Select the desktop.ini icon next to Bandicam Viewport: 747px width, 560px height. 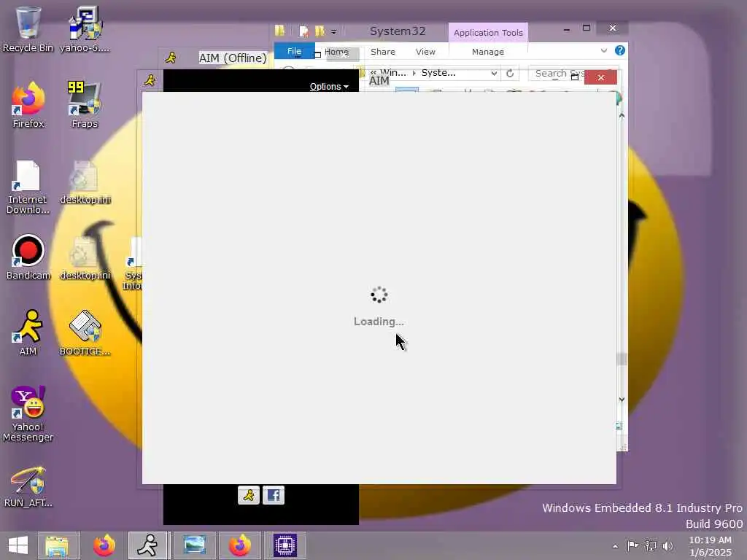coord(85,257)
